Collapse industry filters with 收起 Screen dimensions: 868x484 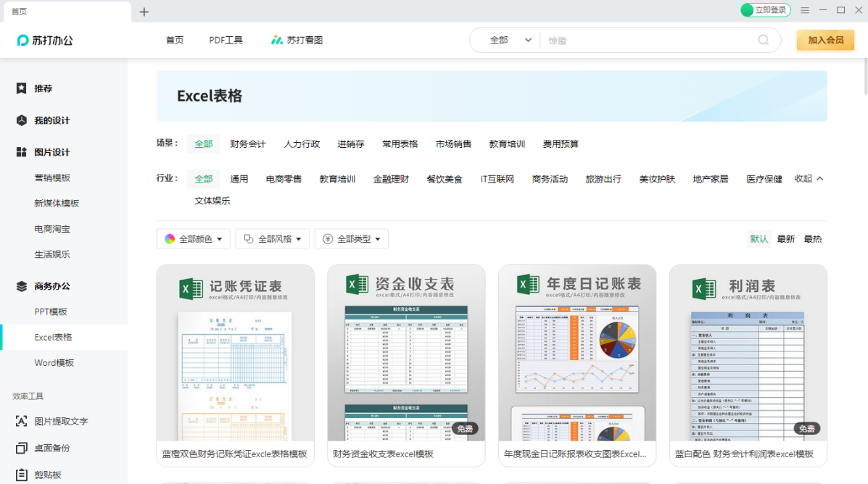coord(809,179)
